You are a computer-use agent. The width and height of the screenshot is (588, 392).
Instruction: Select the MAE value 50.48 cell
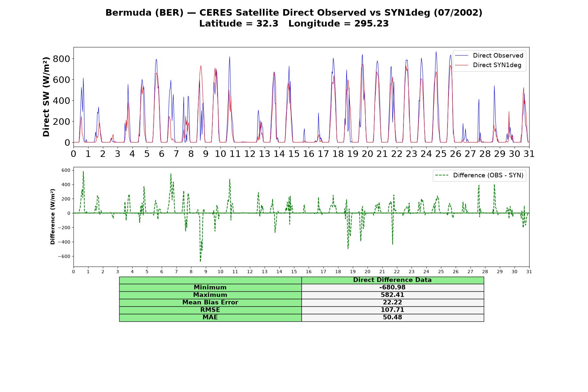[x=393, y=318]
